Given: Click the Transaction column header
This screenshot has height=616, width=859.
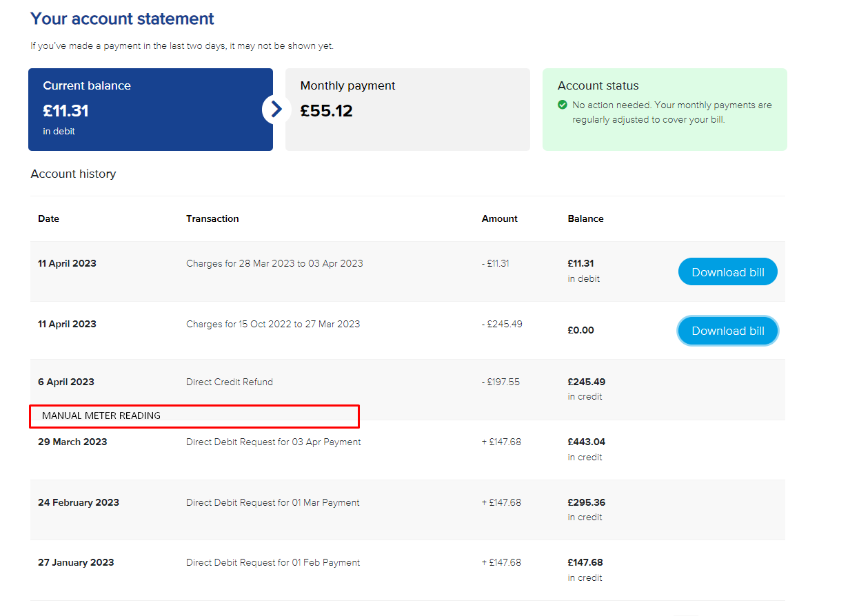Looking at the screenshot, I should [212, 218].
